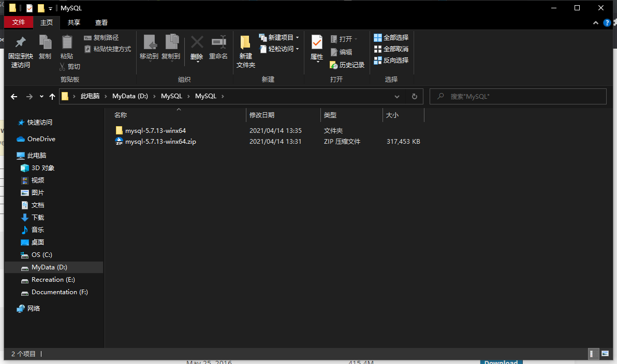Switch to the Share (共享) tab

[x=74, y=22]
